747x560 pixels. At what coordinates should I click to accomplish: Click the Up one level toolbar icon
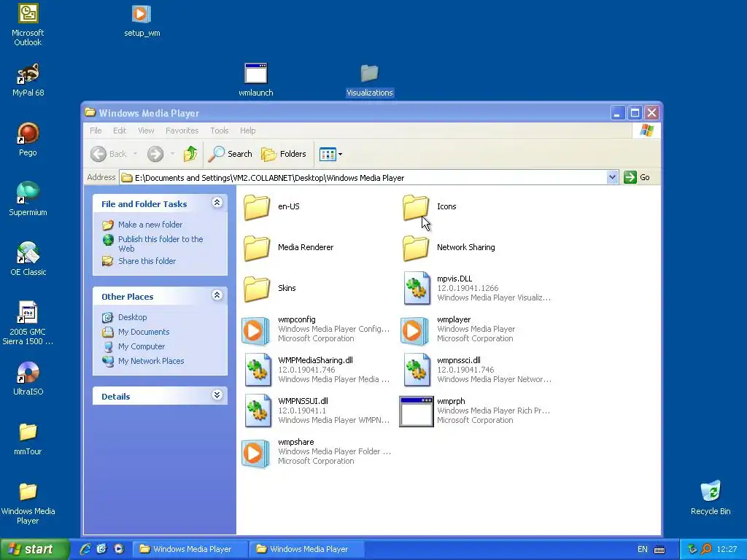tap(190, 154)
